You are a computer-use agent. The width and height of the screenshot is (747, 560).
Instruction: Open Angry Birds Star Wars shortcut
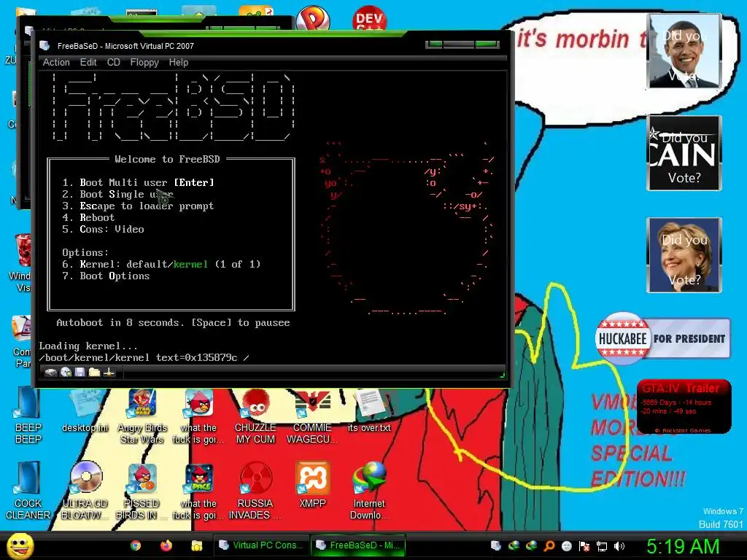pos(142,417)
